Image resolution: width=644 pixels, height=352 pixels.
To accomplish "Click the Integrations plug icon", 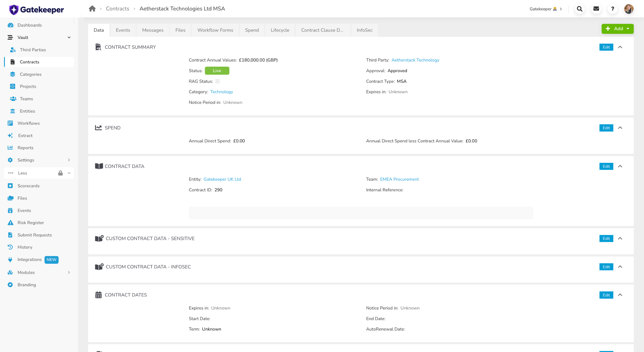I will point(10,260).
